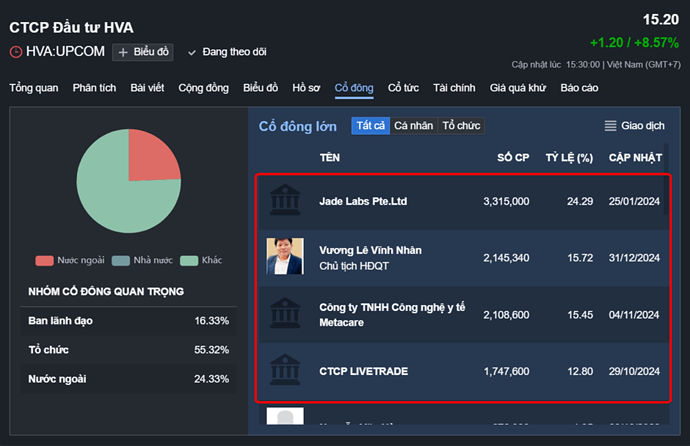Click the Metacare company institution icon
The image size is (690, 446).
coord(285,314)
